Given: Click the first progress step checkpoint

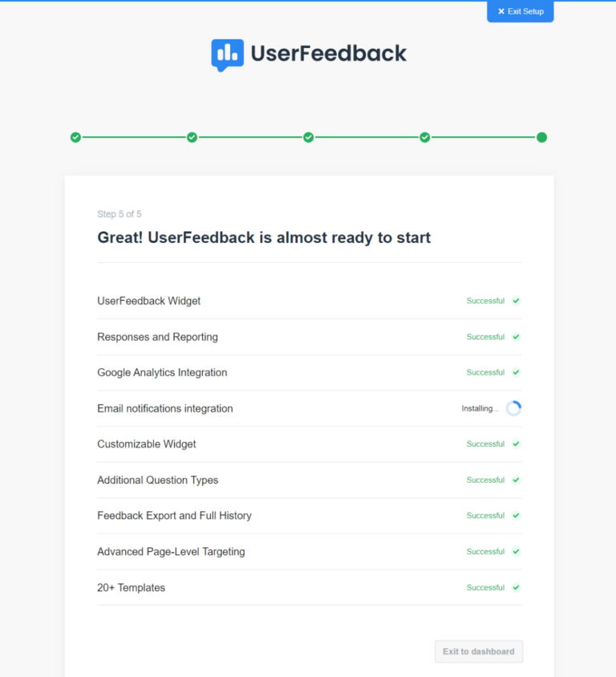Looking at the screenshot, I should [75, 137].
